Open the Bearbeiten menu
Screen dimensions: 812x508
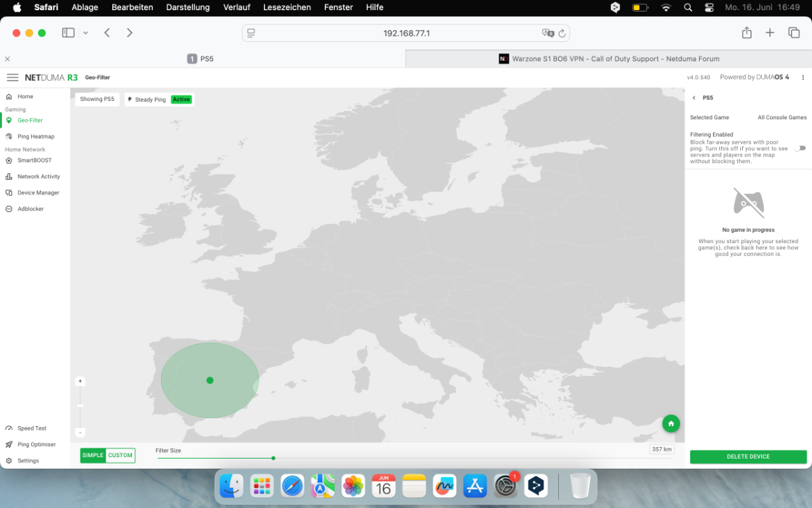tap(132, 7)
